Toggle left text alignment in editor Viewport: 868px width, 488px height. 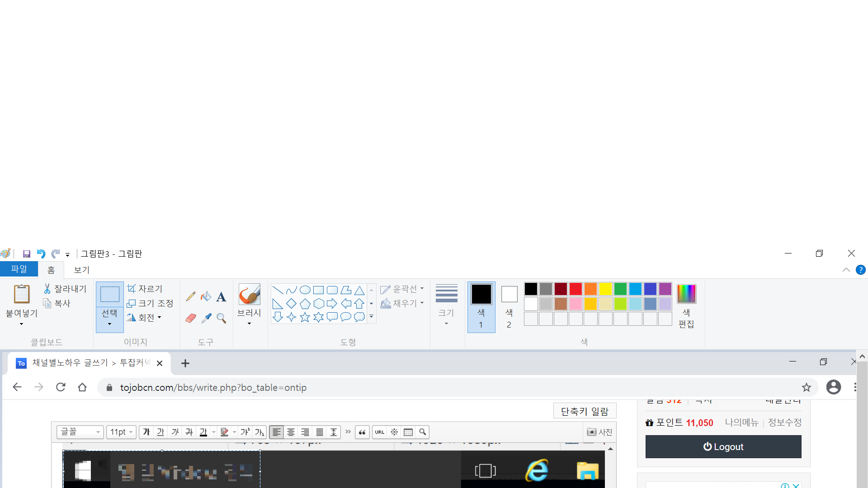(277, 432)
